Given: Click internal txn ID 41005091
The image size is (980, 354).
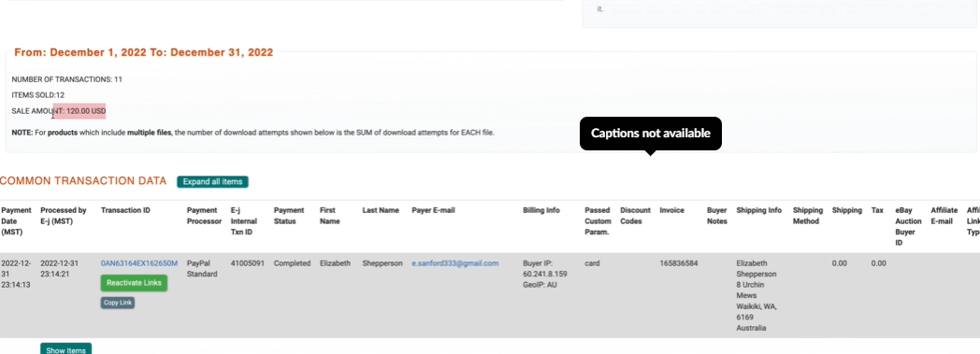Looking at the screenshot, I should click(247, 263).
